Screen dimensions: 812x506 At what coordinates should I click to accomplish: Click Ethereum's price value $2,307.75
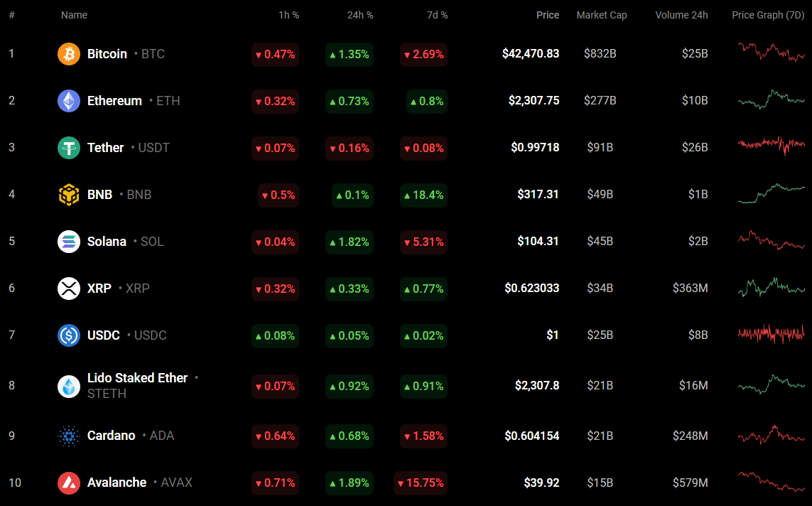[x=534, y=101]
